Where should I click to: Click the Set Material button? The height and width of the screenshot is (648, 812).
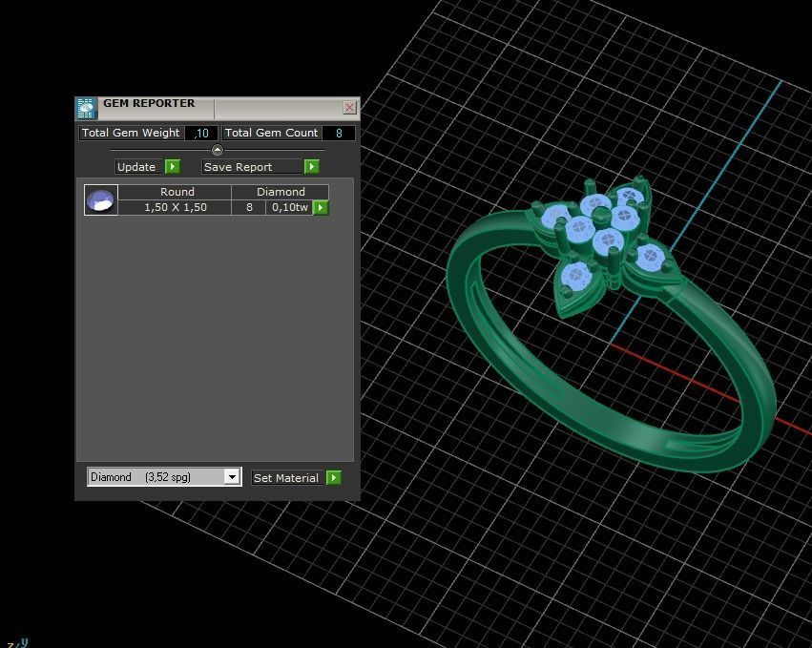(x=288, y=477)
